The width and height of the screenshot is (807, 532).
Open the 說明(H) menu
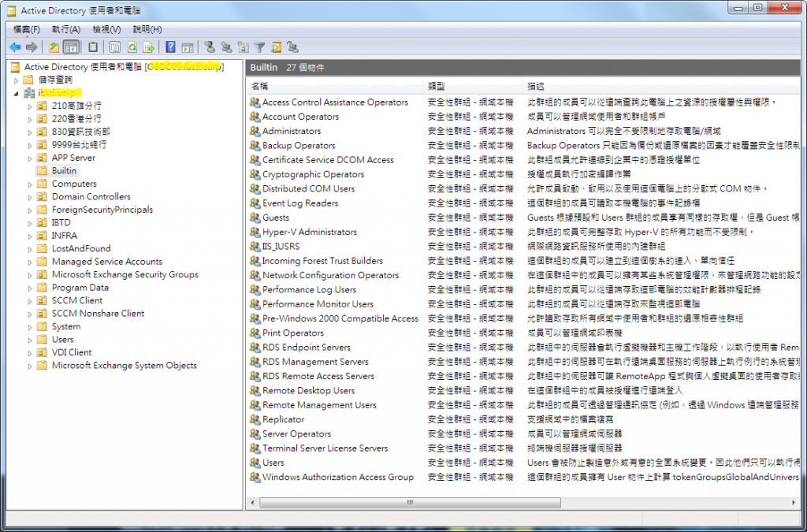tap(147, 29)
